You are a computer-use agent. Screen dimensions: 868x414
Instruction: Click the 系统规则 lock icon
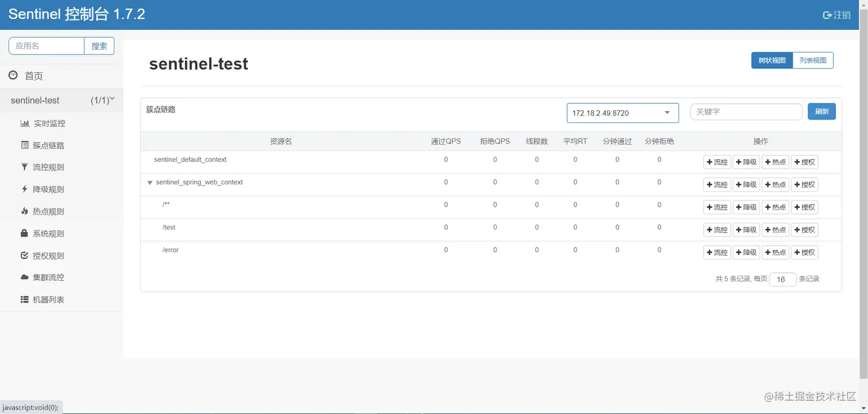(x=24, y=233)
